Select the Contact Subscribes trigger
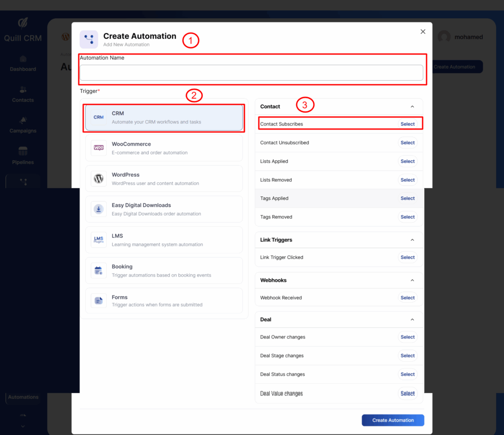 [407, 124]
